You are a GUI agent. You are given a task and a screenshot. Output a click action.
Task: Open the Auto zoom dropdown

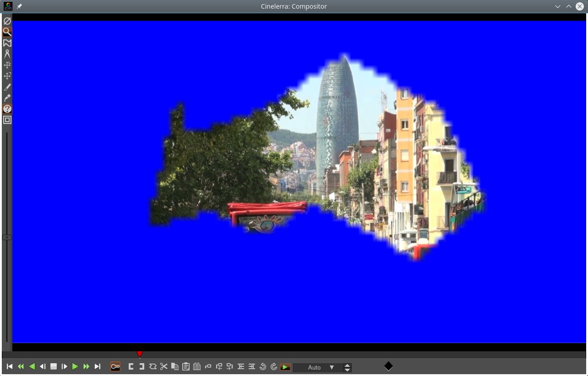(x=332, y=367)
